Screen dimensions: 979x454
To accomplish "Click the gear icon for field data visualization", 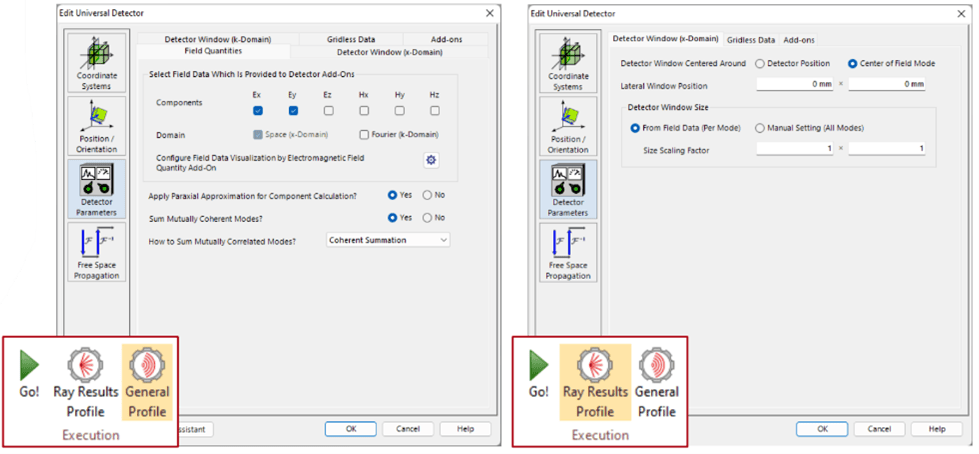I will pyautogui.click(x=432, y=160).
